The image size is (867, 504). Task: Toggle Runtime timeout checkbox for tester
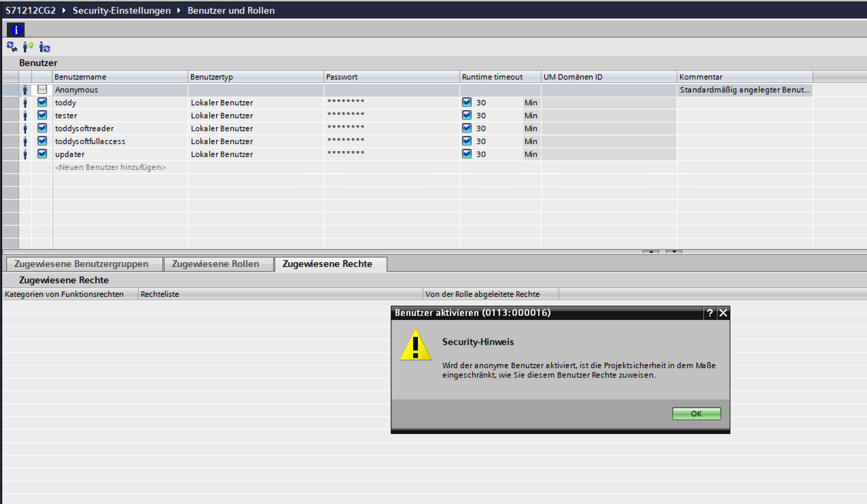click(467, 115)
